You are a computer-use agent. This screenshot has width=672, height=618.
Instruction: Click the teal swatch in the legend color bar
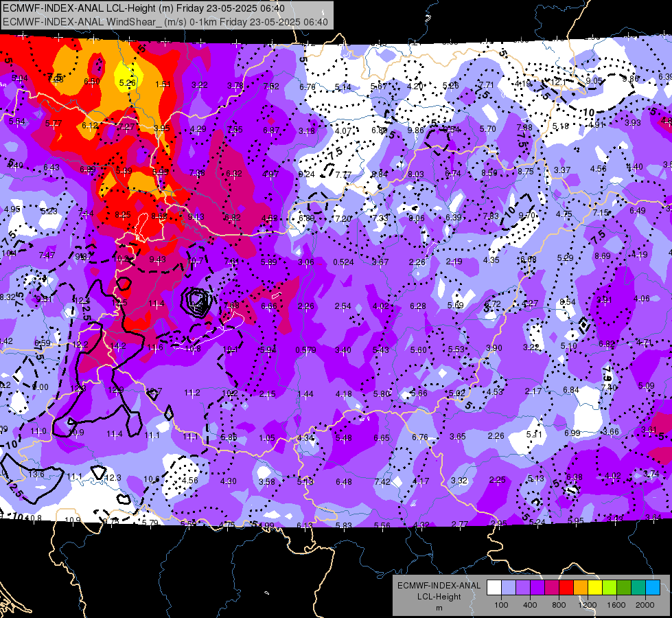point(638,588)
